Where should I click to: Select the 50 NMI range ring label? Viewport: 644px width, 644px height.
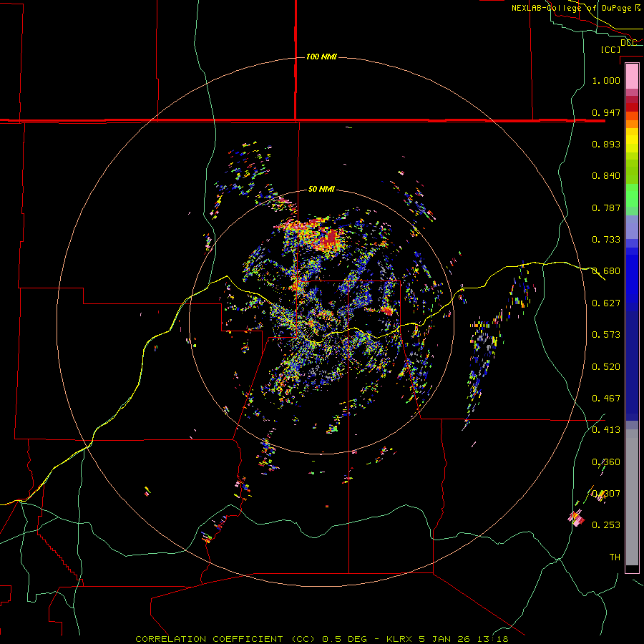pos(321,189)
